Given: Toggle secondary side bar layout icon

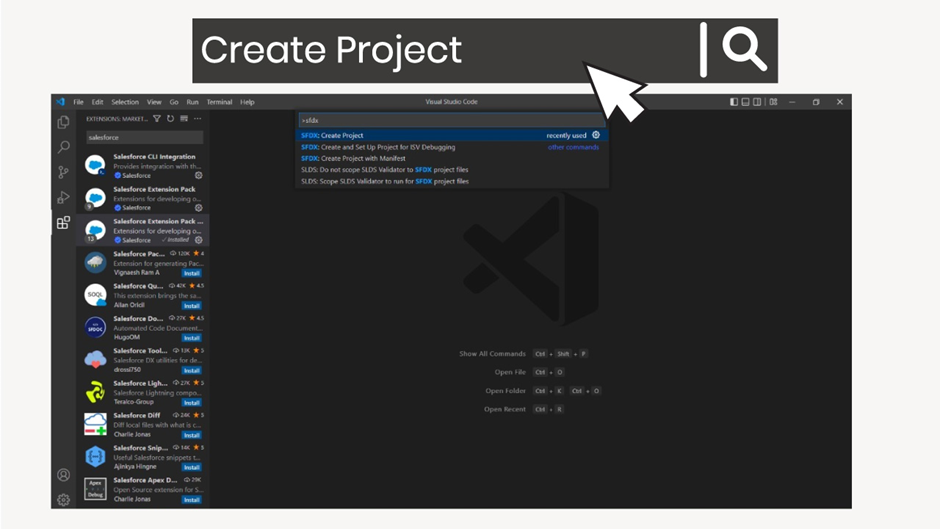Looking at the screenshot, I should pos(757,102).
